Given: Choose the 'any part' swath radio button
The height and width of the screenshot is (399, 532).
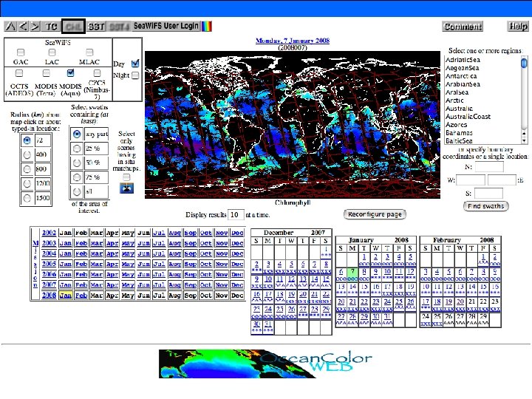Looking at the screenshot, I should coord(77,134).
